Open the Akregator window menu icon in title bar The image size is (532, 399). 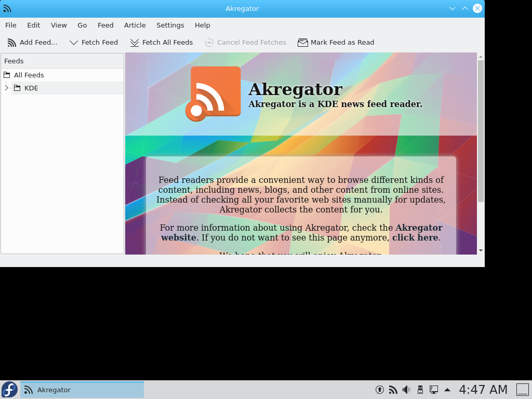pyautogui.click(x=7, y=8)
